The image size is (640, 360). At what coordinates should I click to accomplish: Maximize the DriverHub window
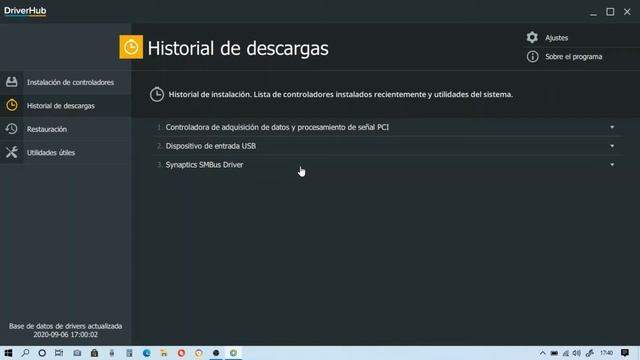click(x=610, y=12)
